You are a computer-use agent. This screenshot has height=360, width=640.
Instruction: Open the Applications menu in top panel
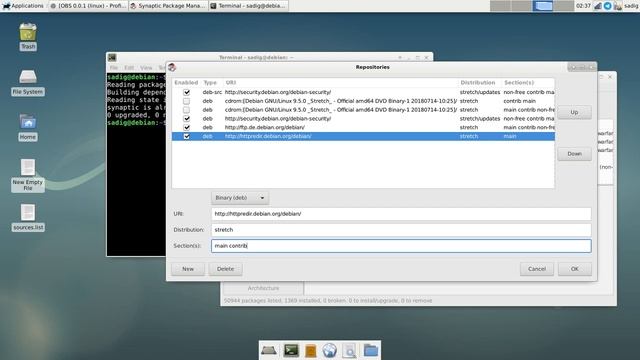tap(23, 6)
